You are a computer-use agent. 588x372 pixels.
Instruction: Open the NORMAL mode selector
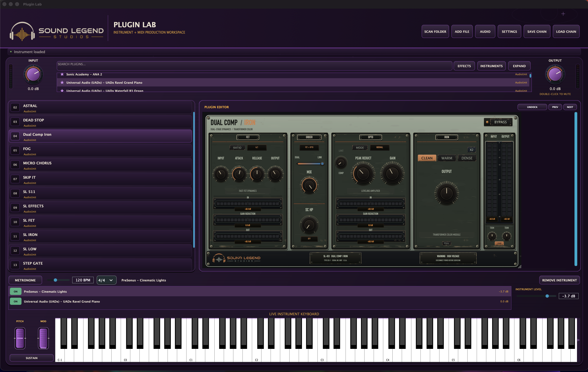pyautogui.click(x=379, y=148)
